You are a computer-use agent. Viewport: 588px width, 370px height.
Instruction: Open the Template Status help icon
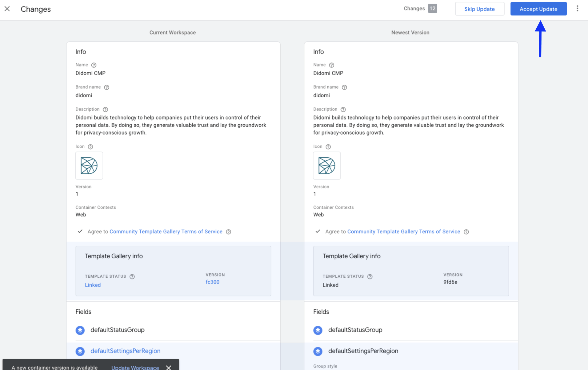132,276
